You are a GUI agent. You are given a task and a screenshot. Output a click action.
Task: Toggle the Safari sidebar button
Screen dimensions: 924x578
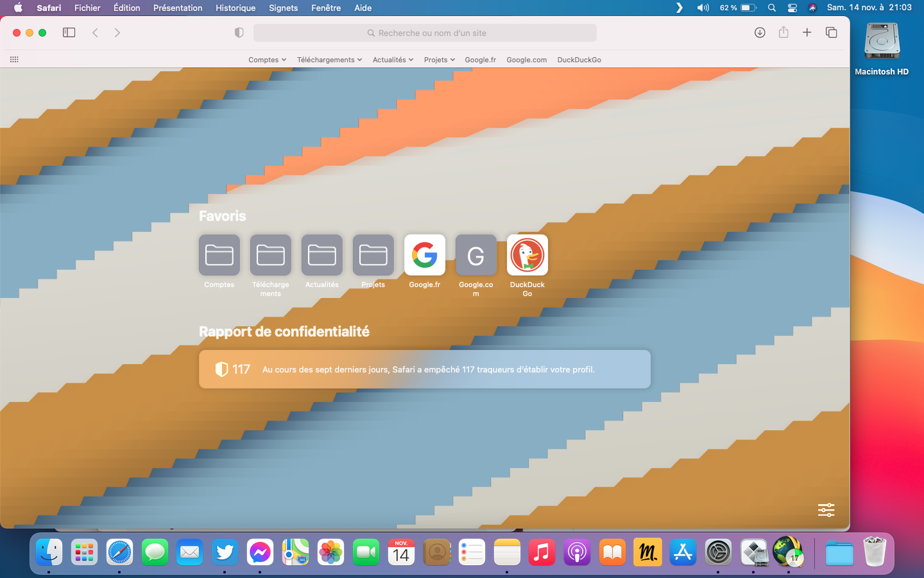[x=69, y=33]
